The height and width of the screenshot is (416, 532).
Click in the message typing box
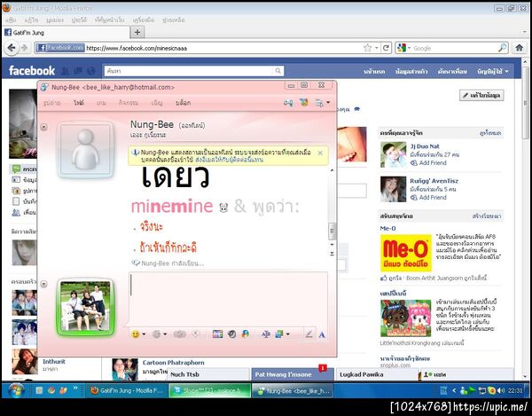pos(228,299)
